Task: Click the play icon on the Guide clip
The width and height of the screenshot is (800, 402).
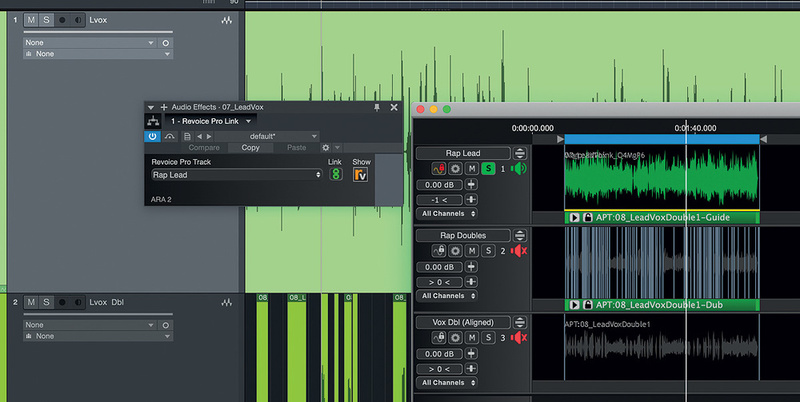Action: pyautogui.click(x=574, y=217)
